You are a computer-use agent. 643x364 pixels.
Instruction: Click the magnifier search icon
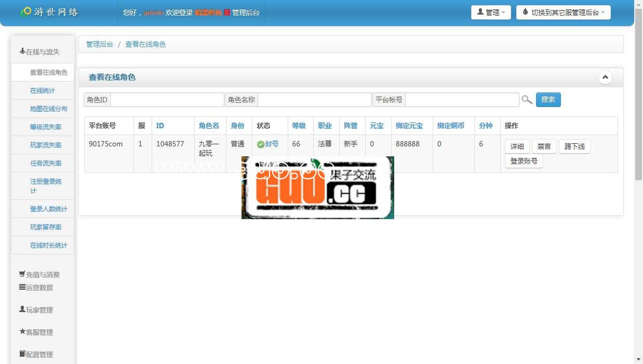coord(527,100)
